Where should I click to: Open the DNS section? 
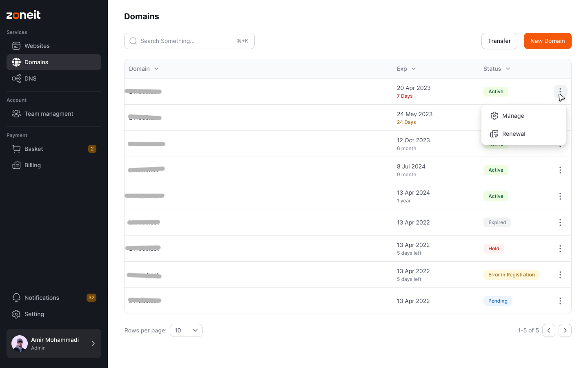point(54,79)
